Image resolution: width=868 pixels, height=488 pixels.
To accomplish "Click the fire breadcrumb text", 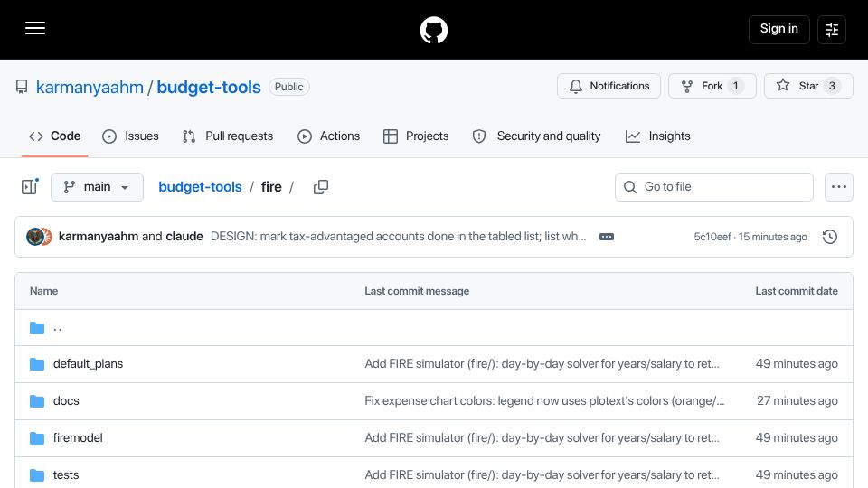I will click(x=271, y=187).
